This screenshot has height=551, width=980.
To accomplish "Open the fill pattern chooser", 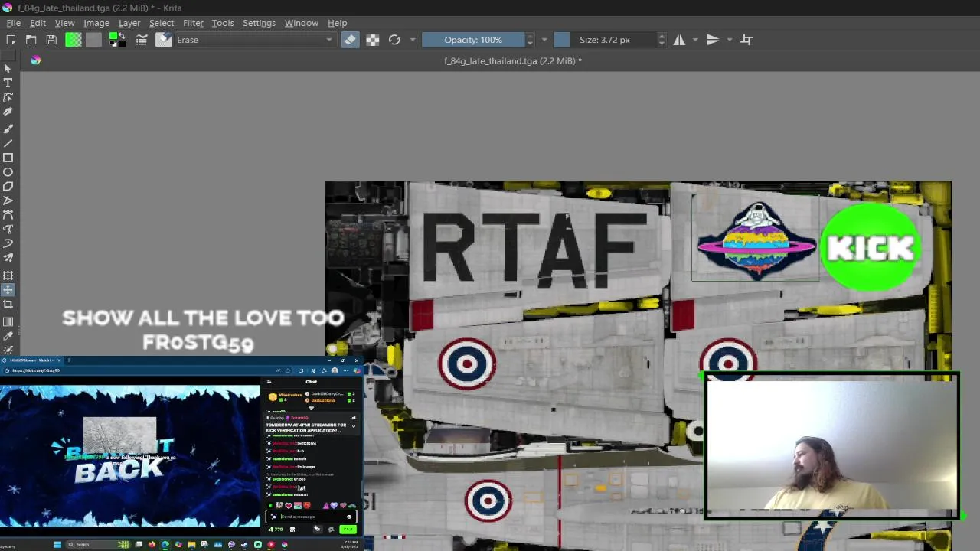I will 93,40.
